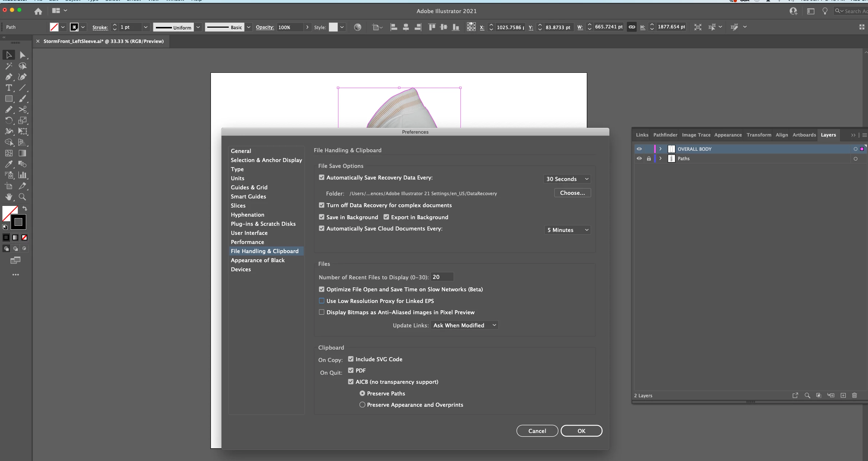The width and height of the screenshot is (868, 461).
Task: Click the Create New Layer icon
Action: (843, 395)
